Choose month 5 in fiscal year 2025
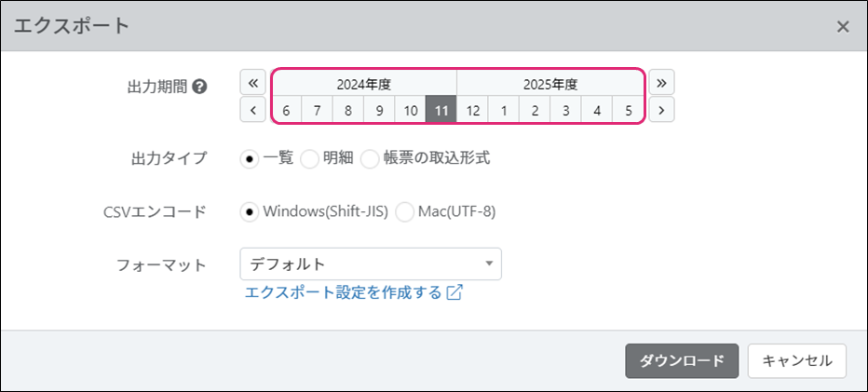868x392 pixels. (x=628, y=111)
